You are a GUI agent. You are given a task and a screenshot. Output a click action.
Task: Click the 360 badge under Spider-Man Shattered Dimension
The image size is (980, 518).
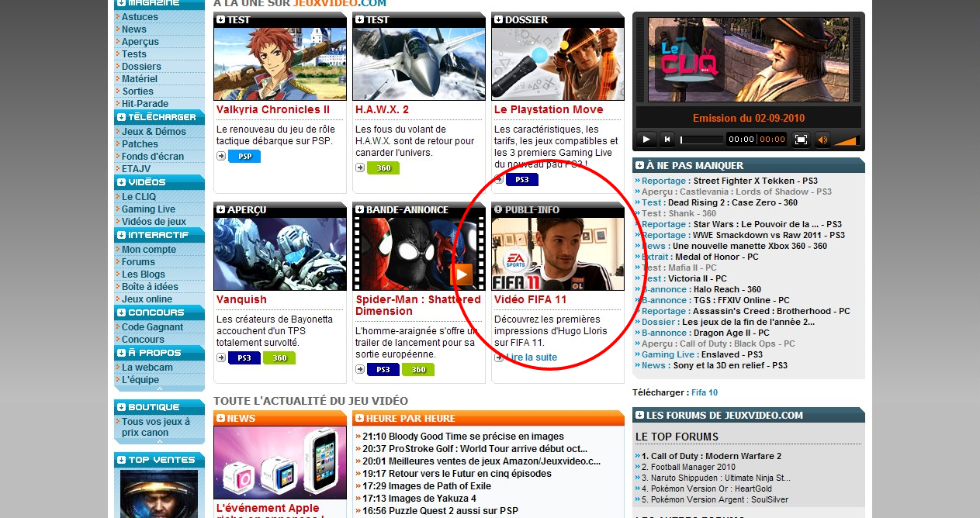click(418, 370)
